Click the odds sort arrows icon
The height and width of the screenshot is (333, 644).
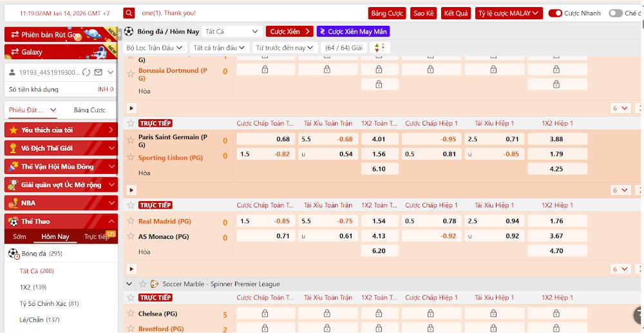[380, 48]
